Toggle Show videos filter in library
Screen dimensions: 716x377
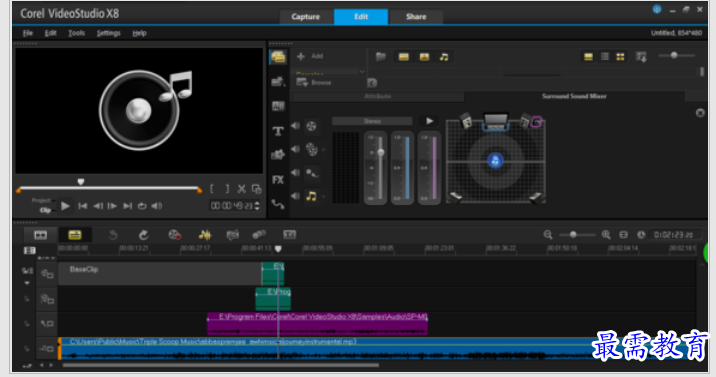coord(403,57)
